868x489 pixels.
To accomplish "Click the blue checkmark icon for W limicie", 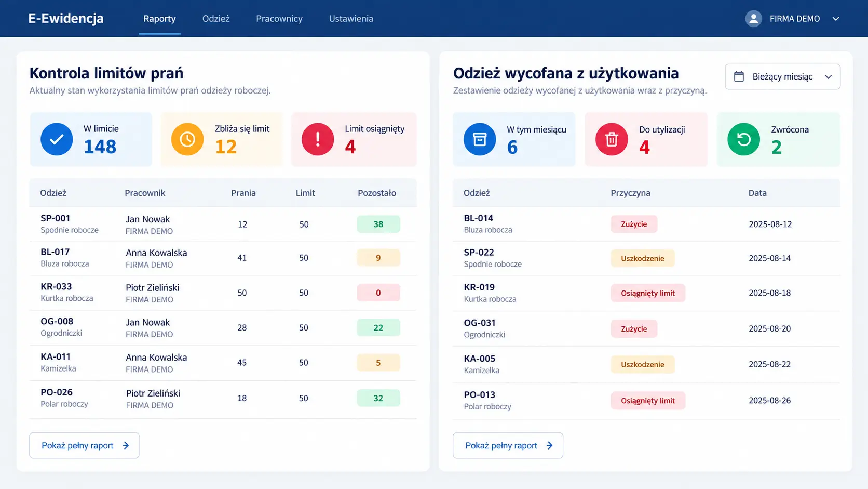I will point(57,139).
